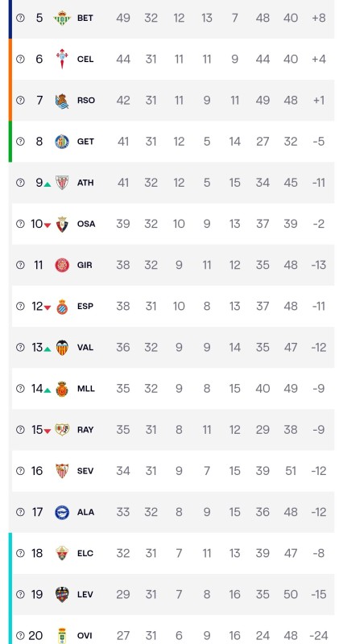Click the question-mark icon beside OVI

pyautogui.click(x=20, y=636)
